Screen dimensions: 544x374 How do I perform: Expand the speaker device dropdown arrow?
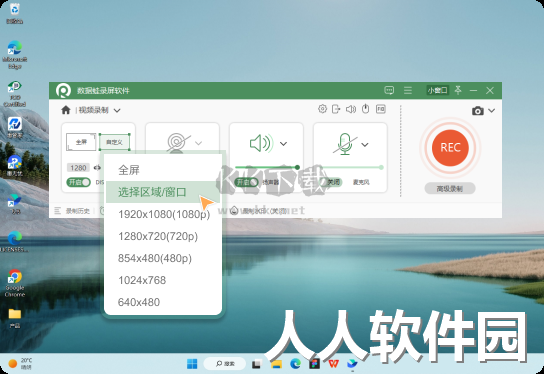(x=283, y=144)
